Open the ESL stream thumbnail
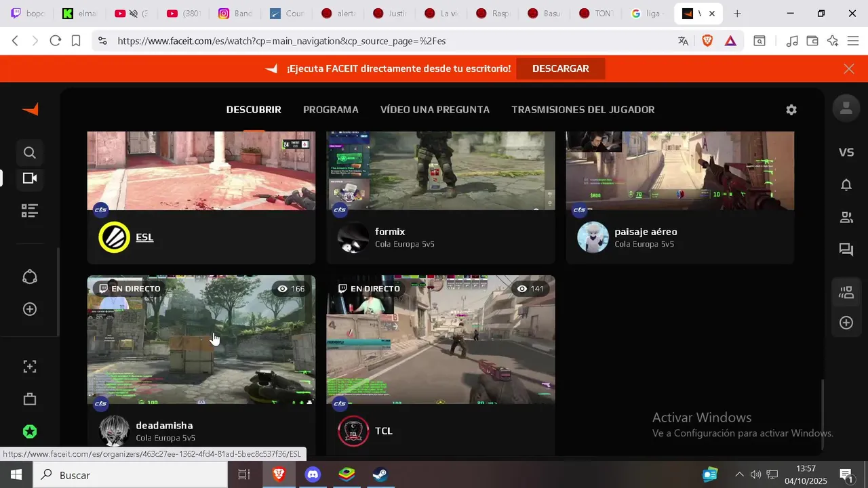 (x=201, y=171)
